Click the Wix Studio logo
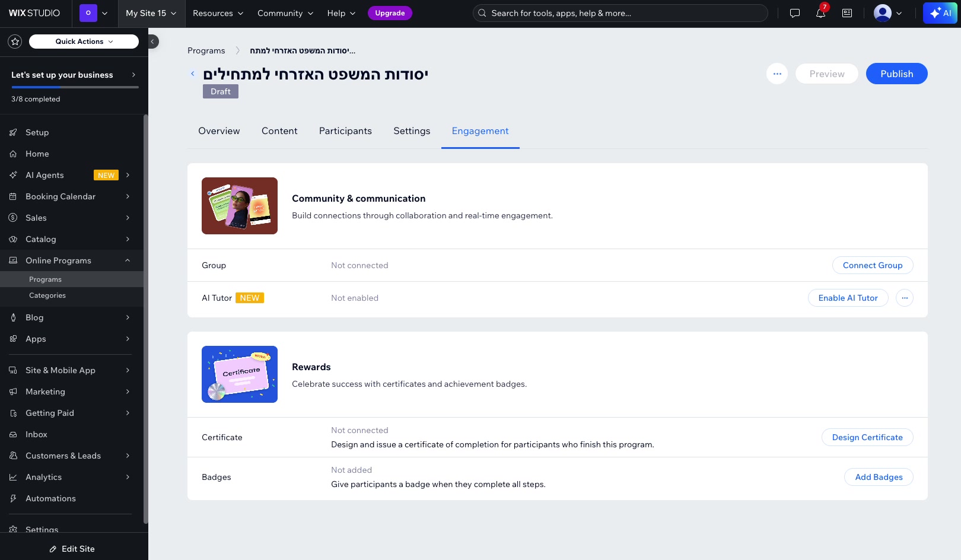The height and width of the screenshot is (560, 961). point(34,13)
